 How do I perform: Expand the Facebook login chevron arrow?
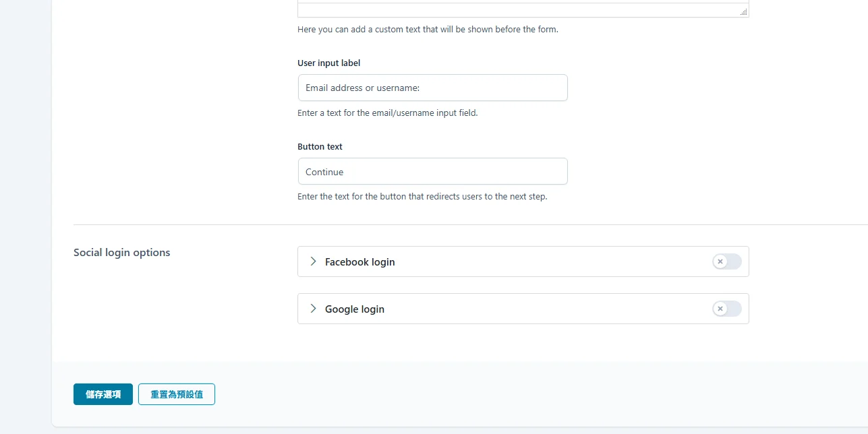click(313, 261)
